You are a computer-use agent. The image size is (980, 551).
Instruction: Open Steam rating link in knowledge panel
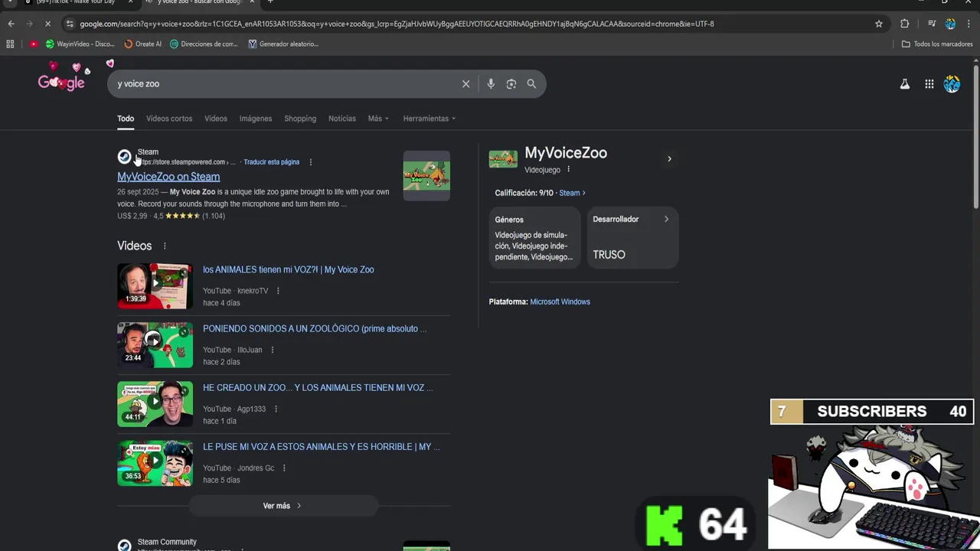coord(572,193)
